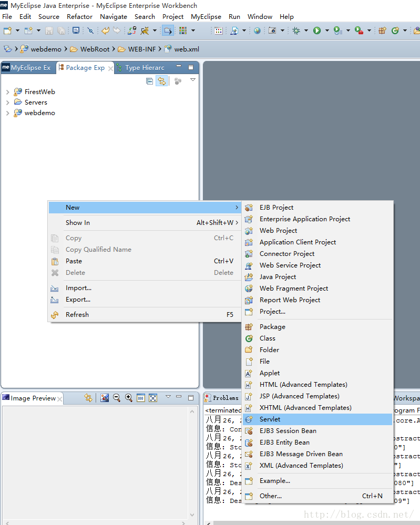This screenshot has width=420, height=525.
Task: Click the screenshot capture camera toolbar icon
Action: coord(272,31)
